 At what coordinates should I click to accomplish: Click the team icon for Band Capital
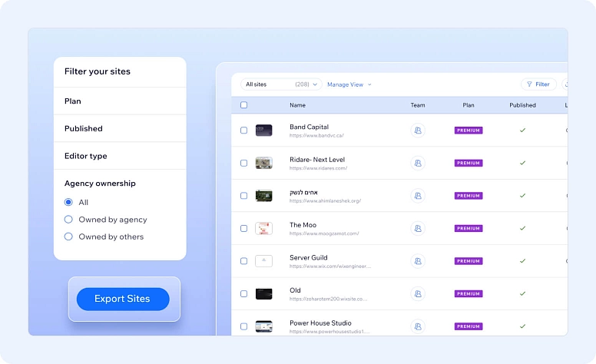click(418, 131)
